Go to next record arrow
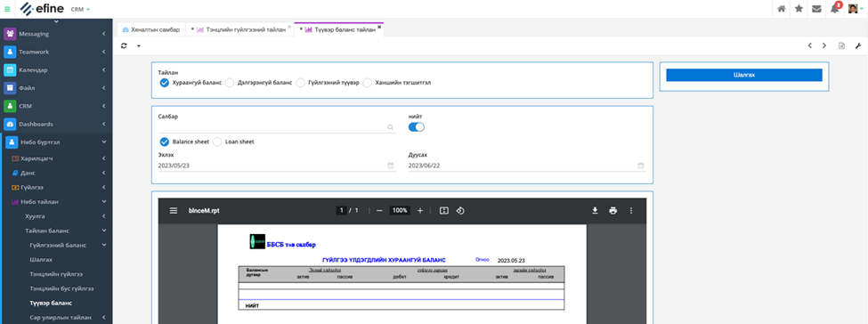Screen dimensions: 868x324 pyautogui.click(x=824, y=46)
